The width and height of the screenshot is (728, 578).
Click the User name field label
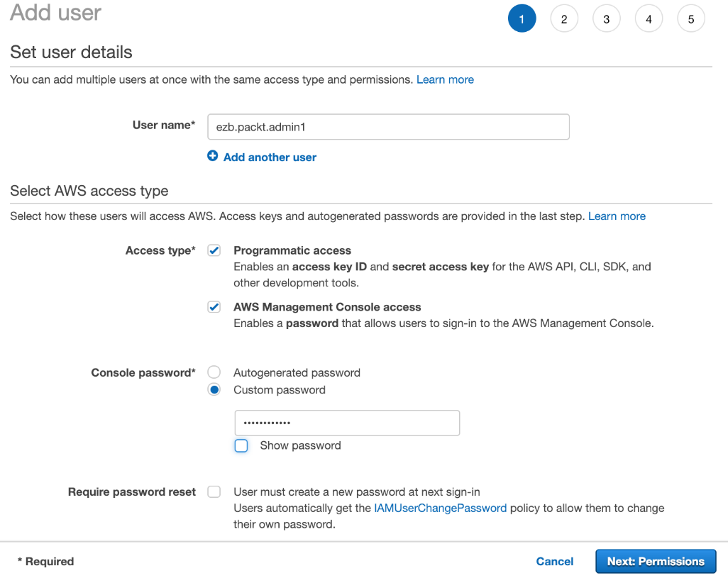[164, 125]
